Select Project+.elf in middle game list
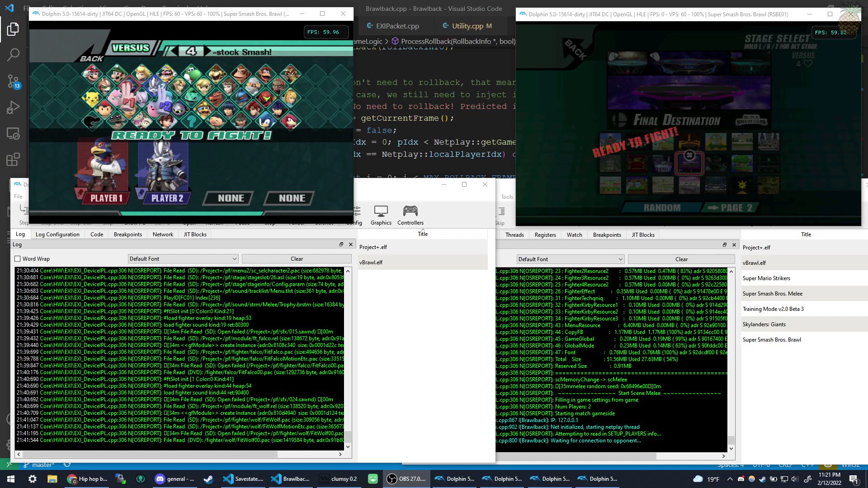 point(423,247)
